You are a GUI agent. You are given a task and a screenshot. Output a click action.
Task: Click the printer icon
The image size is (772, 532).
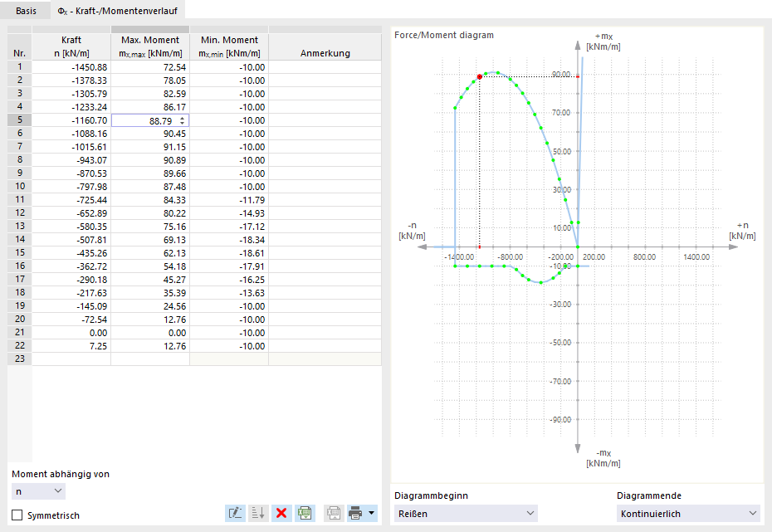(x=355, y=513)
